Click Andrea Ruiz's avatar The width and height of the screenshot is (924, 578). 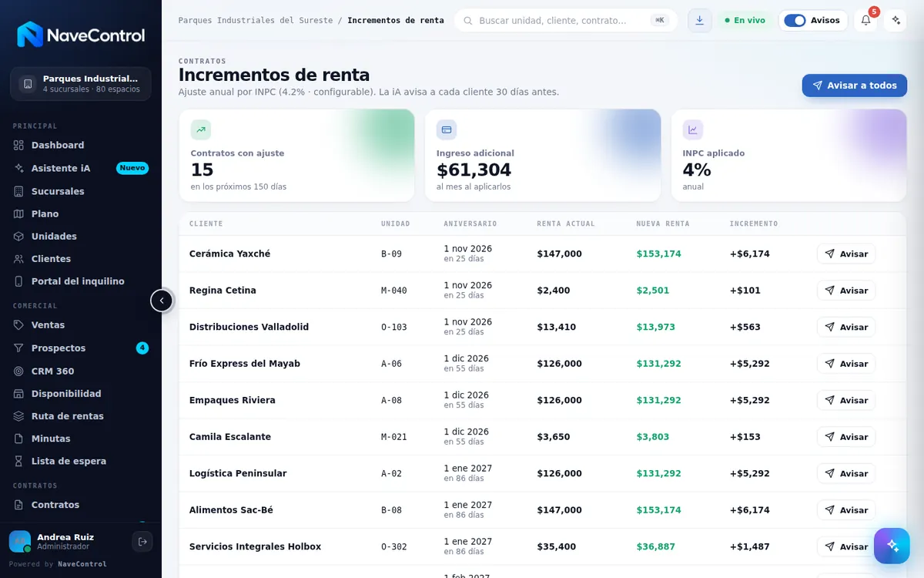tap(20, 542)
